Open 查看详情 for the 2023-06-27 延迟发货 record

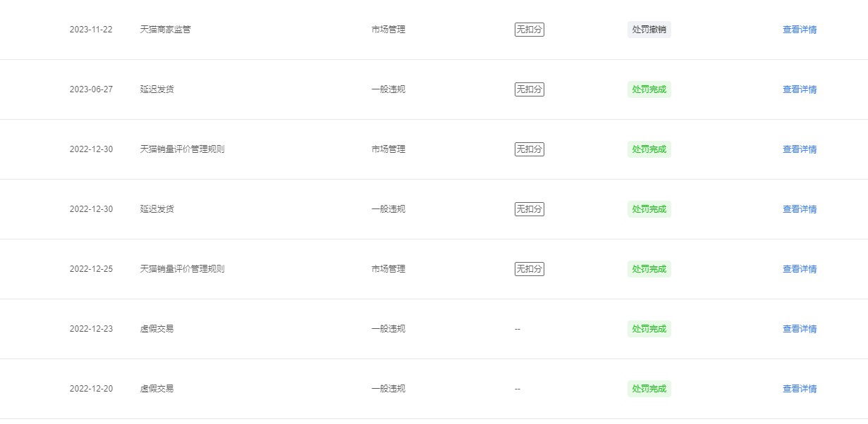click(x=800, y=89)
